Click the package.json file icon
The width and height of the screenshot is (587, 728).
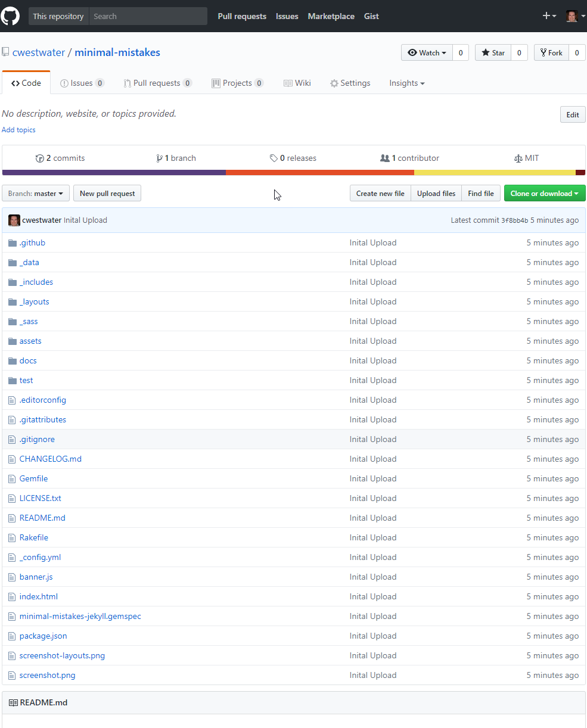click(12, 636)
